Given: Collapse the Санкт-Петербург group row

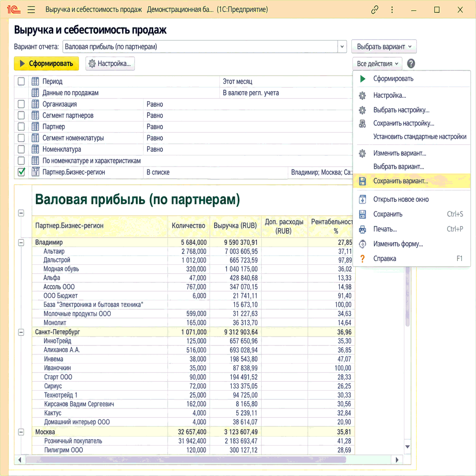Looking at the screenshot, I should 21,332.
